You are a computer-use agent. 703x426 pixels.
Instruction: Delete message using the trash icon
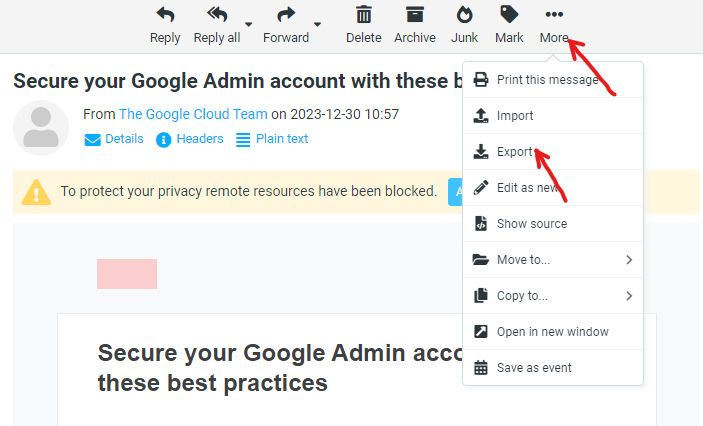tap(364, 15)
